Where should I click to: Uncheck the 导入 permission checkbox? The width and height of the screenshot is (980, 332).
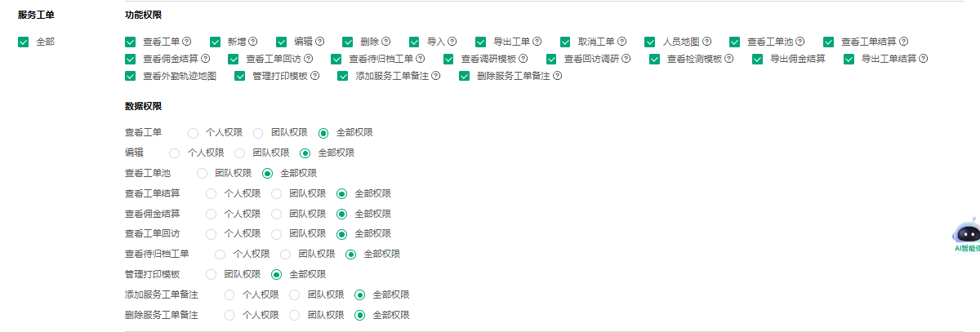coord(416,42)
